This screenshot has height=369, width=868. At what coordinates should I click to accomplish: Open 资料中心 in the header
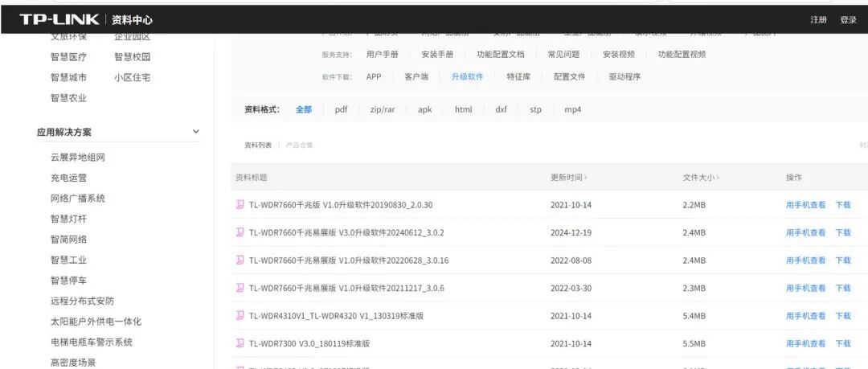132,20
